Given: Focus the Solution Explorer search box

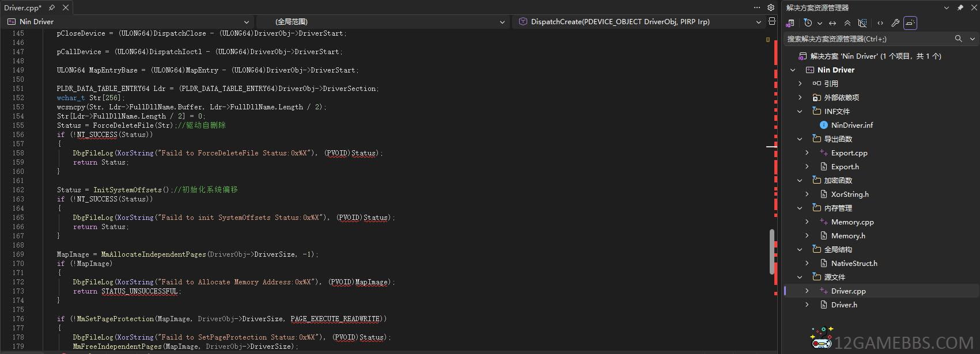Looking at the screenshot, I should [x=869, y=39].
